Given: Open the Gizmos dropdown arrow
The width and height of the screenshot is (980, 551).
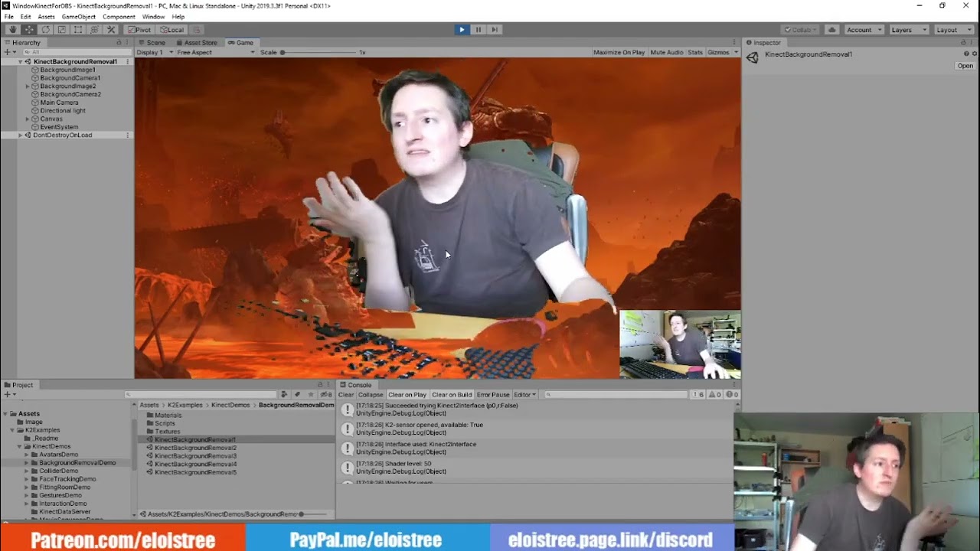Looking at the screenshot, I should click(736, 52).
